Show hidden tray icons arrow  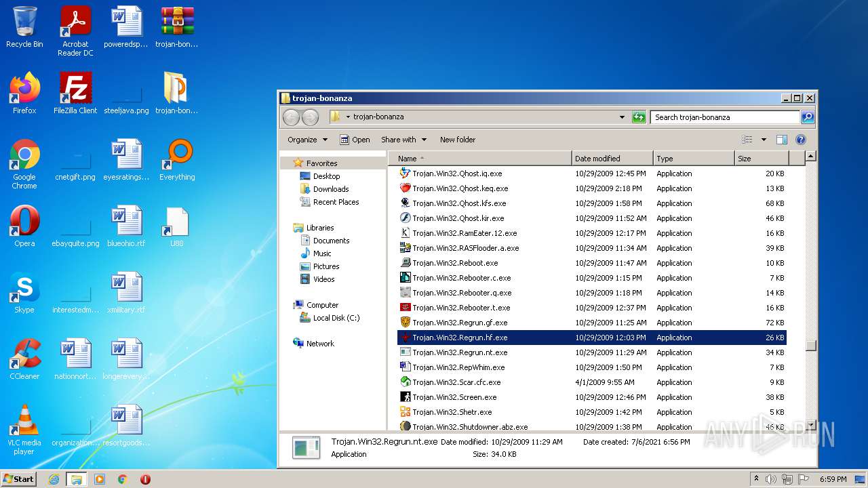756,479
